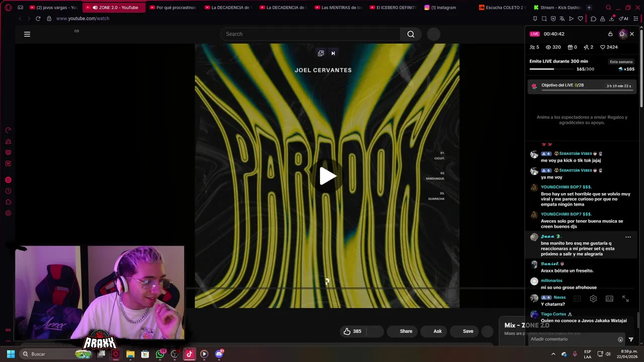Screen dimensions: 644x362
Task: Click username Tiago Cortes in chat
Action: 553,314
